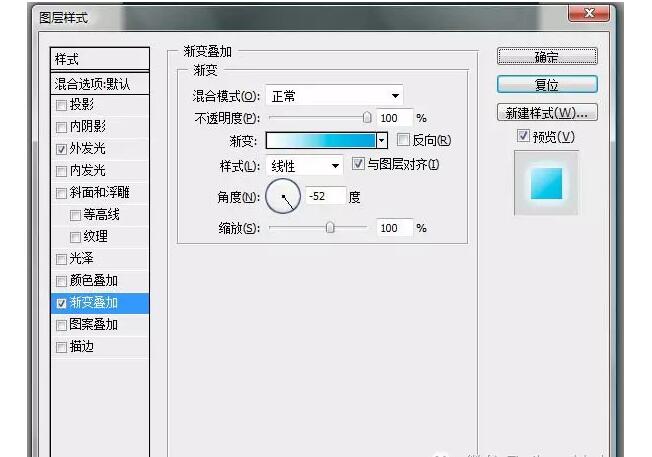Open the 混合模式 blend mode dropdown
The image size is (652, 457).
tap(334, 96)
